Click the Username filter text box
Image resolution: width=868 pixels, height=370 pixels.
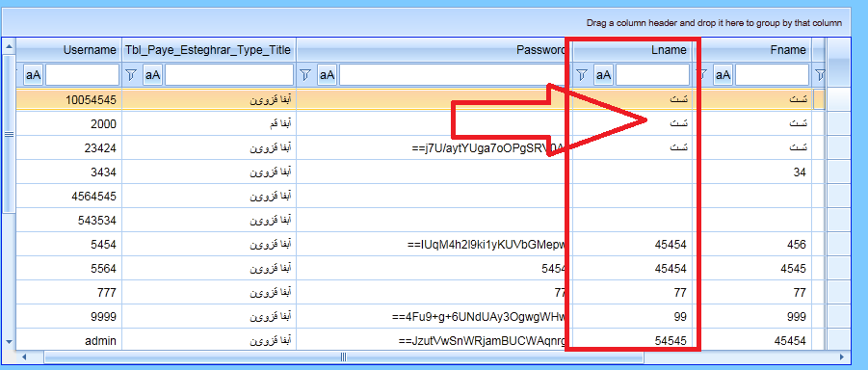click(83, 75)
